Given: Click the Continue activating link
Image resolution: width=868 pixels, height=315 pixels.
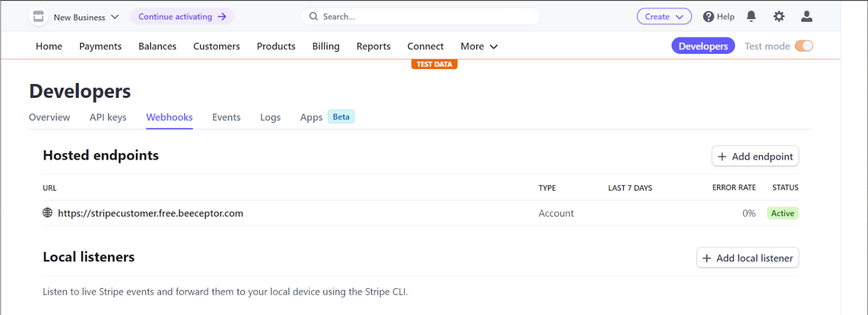Looking at the screenshot, I should pos(182,16).
